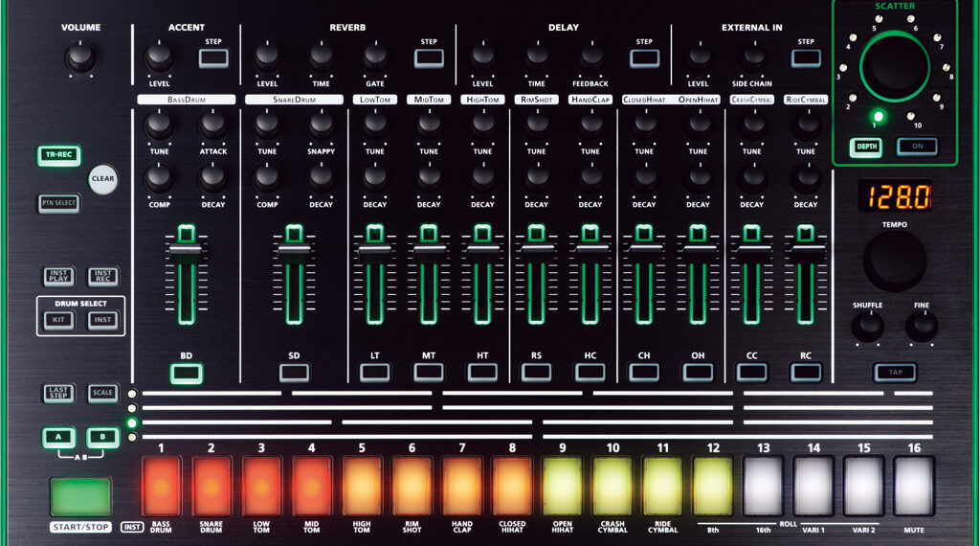Screen dimensions: 980x546
Task: Click the Bass Drum COMP knob
Action: [x=160, y=178]
